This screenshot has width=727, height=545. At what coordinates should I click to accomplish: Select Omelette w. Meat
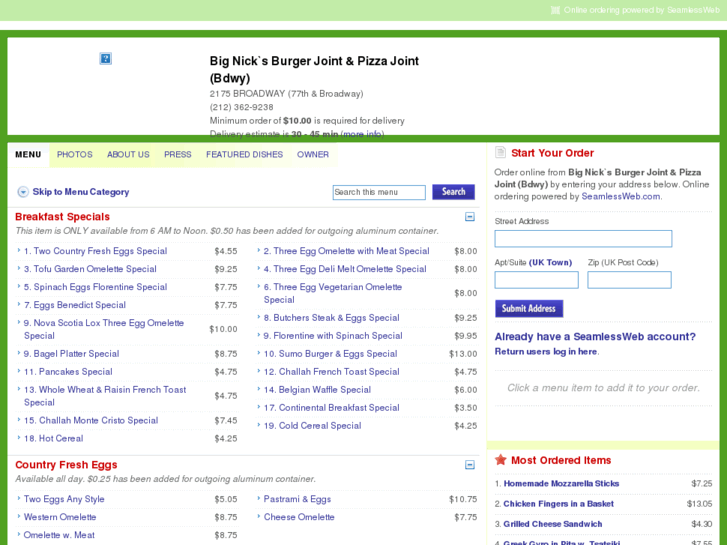[x=59, y=535]
